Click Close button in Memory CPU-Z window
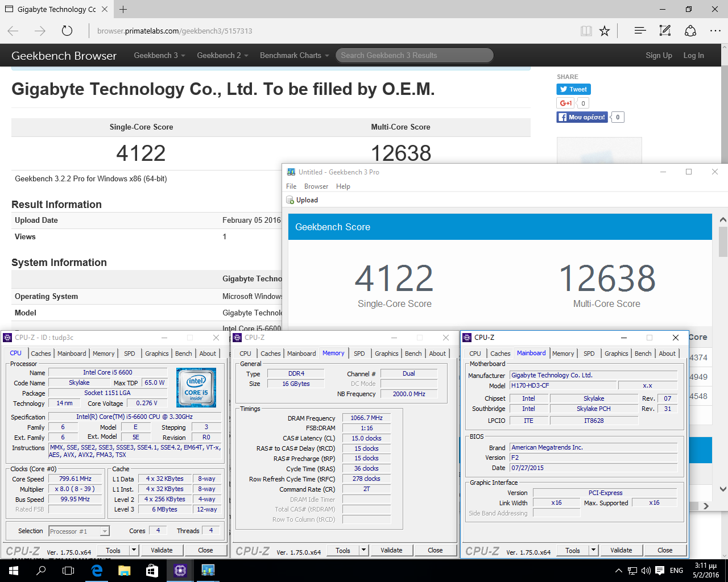Screen dimensions: 728x582 (435, 550)
